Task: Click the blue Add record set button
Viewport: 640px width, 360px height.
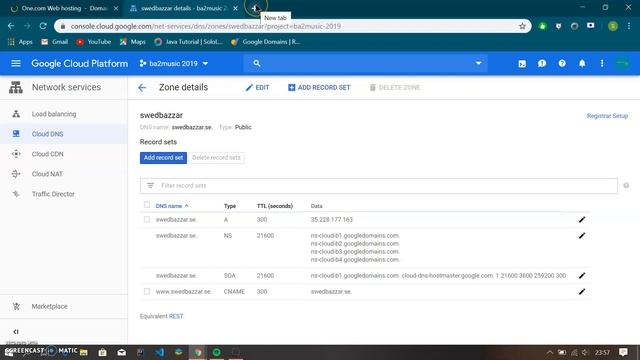Action: 163,158
